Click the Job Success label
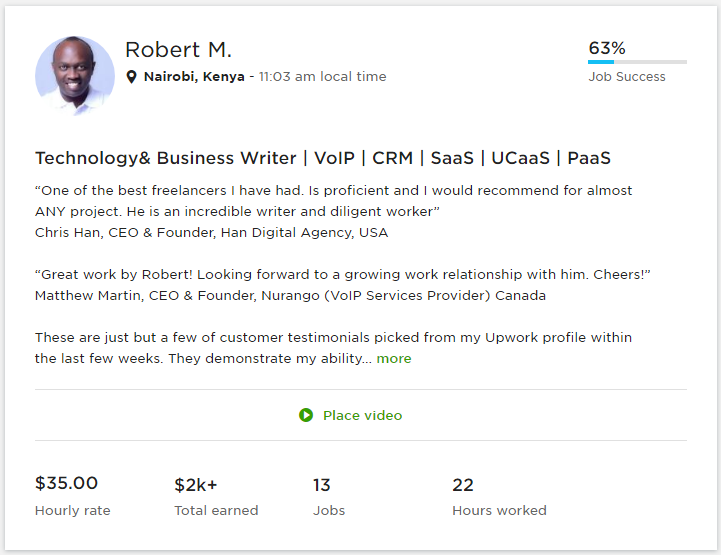Screen dimensions: 721x555 pos(627,77)
